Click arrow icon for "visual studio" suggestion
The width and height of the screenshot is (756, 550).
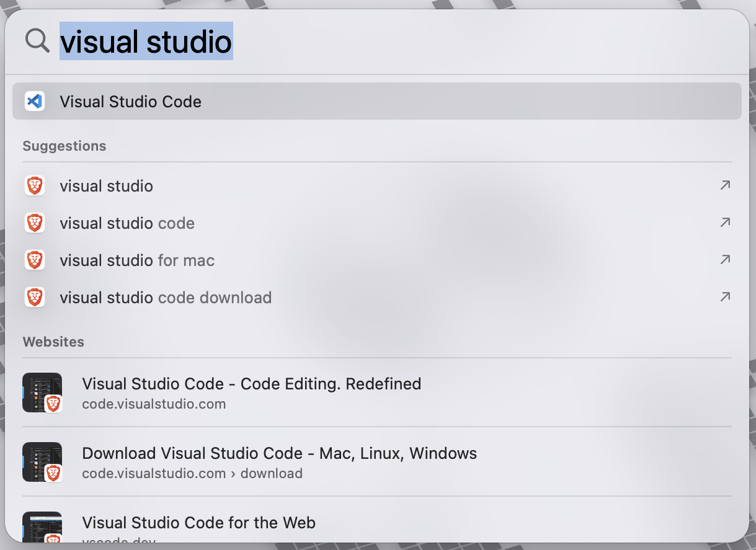pyautogui.click(x=724, y=185)
